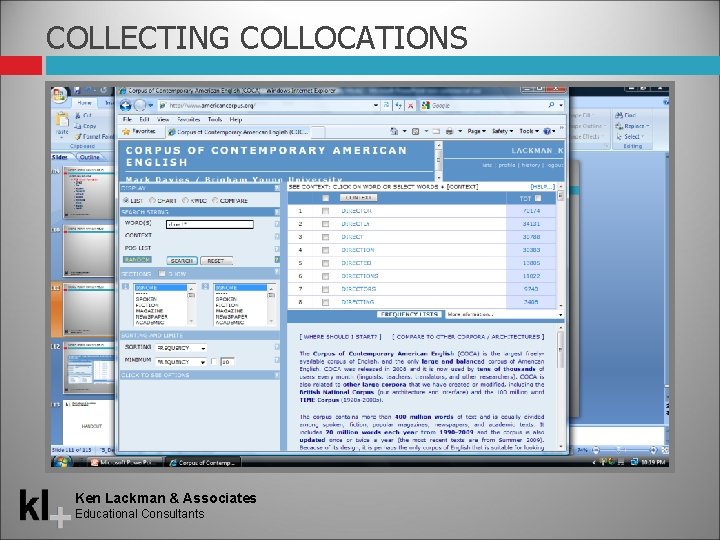The width and height of the screenshot is (720, 540).
Task: Click the Corpus of Contemporary taskbar button
Action: [202, 462]
